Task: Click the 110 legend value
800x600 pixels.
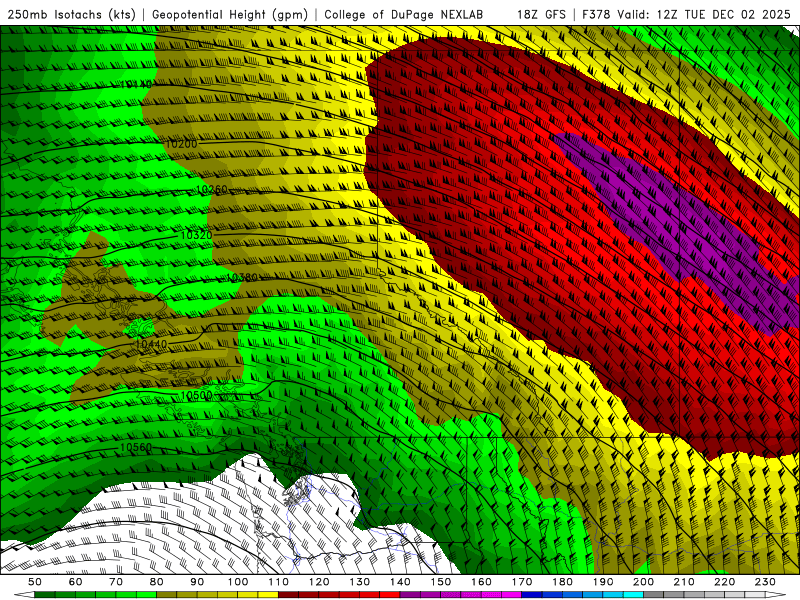Action: (279, 582)
